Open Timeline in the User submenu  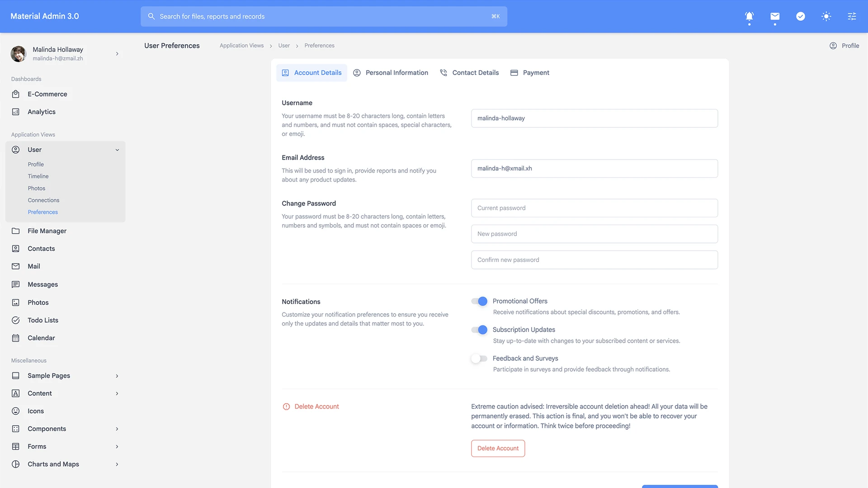click(x=38, y=176)
